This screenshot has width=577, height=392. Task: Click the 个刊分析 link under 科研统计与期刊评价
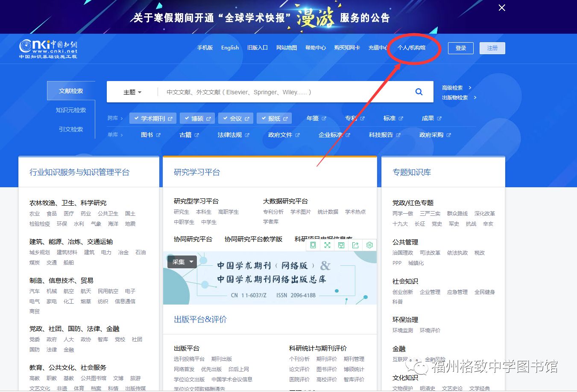coord(299,359)
